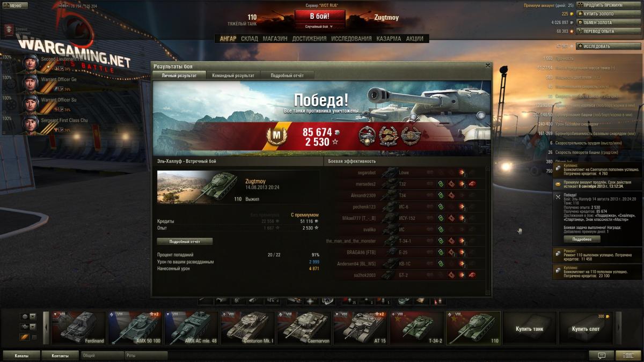This screenshot has height=362, width=644.
Task: Click the first achievement medal in victory banner
Action: pos(367,136)
